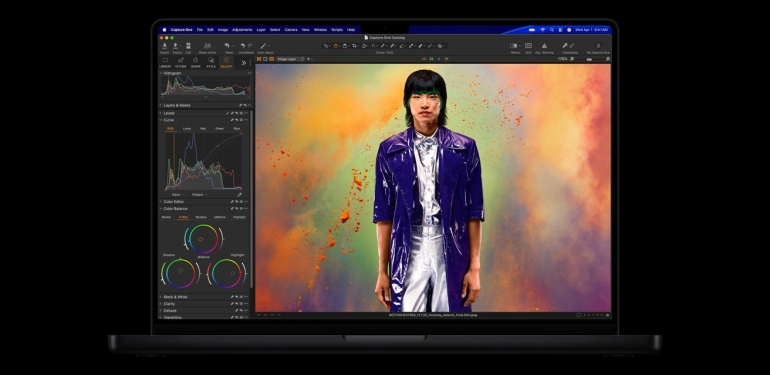This screenshot has width=770, height=375.
Task: Add a new layer with plus button
Action: [x=308, y=59]
